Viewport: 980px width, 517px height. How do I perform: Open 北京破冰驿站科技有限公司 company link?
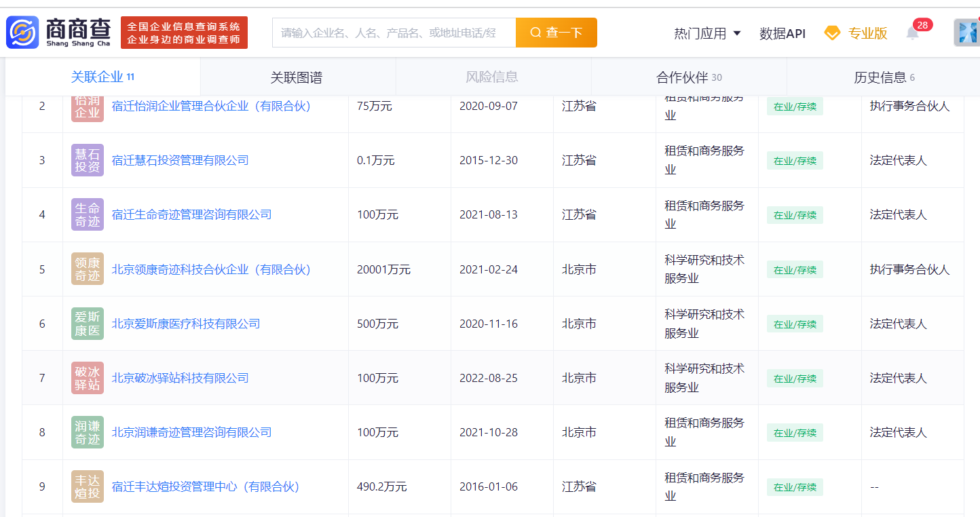[x=180, y=378]
